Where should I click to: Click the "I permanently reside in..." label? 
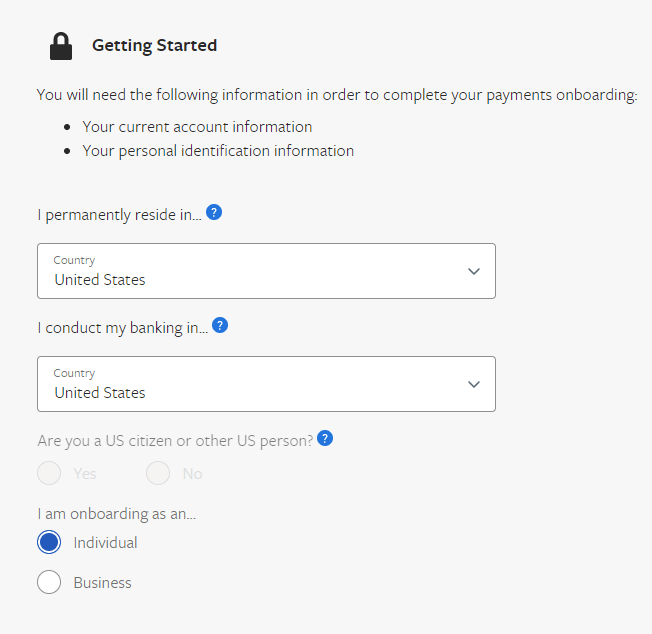pos(119,214)
